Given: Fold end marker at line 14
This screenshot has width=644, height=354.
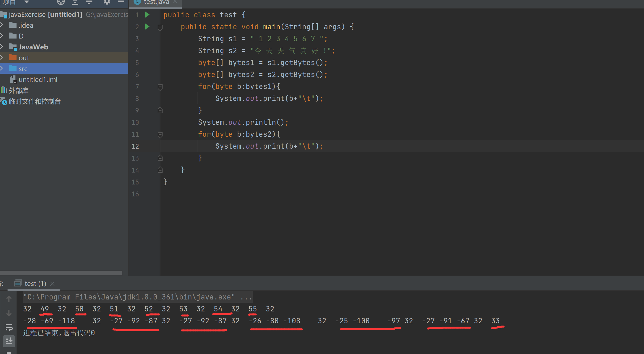Looking at the screenshot, I should (160, 170).
